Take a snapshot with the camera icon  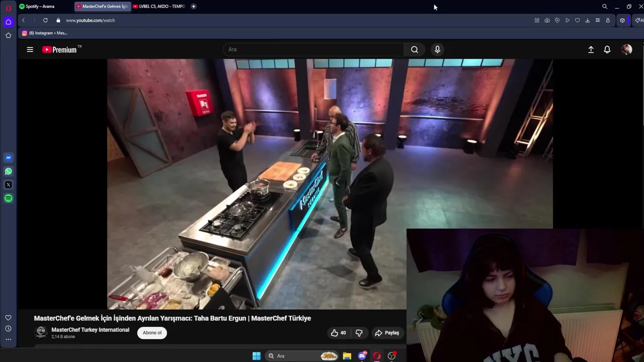(547, 20)
